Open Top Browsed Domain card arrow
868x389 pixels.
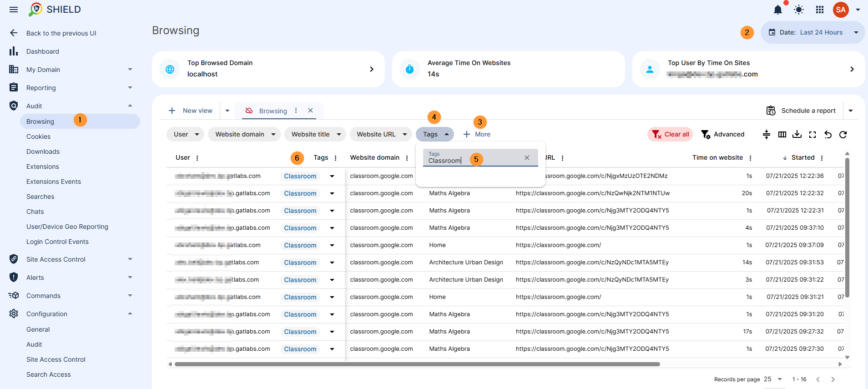(x=371, y=69)
